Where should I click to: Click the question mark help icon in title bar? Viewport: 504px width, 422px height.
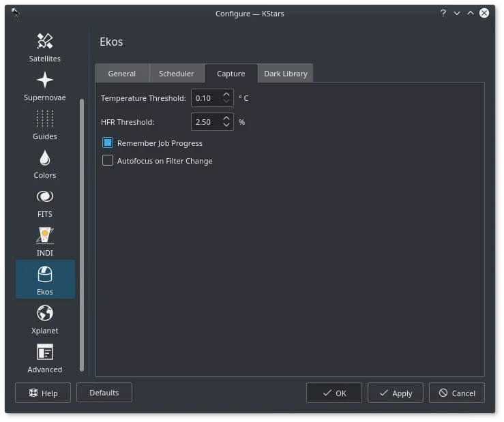point(443,13)
